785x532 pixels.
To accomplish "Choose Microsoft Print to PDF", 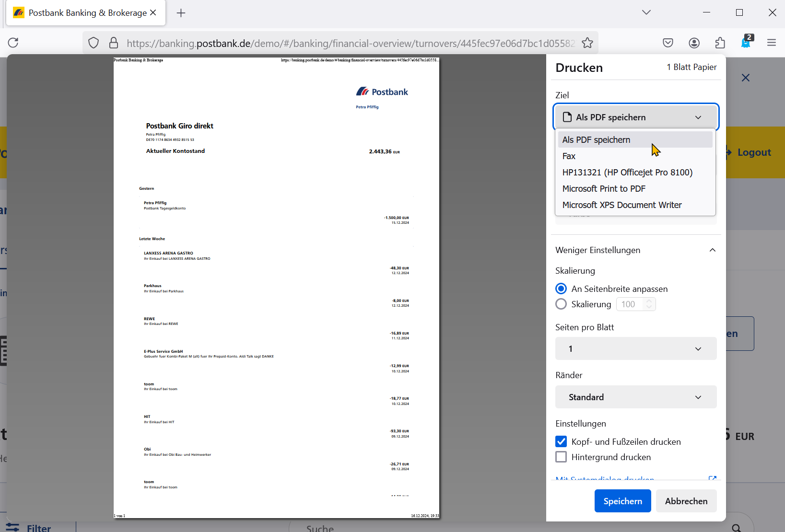I will click(x=635, y=188).
